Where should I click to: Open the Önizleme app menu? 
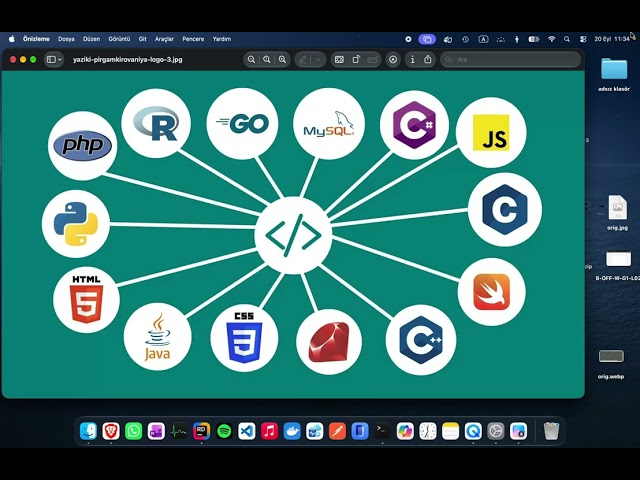[x=36, y=39]
